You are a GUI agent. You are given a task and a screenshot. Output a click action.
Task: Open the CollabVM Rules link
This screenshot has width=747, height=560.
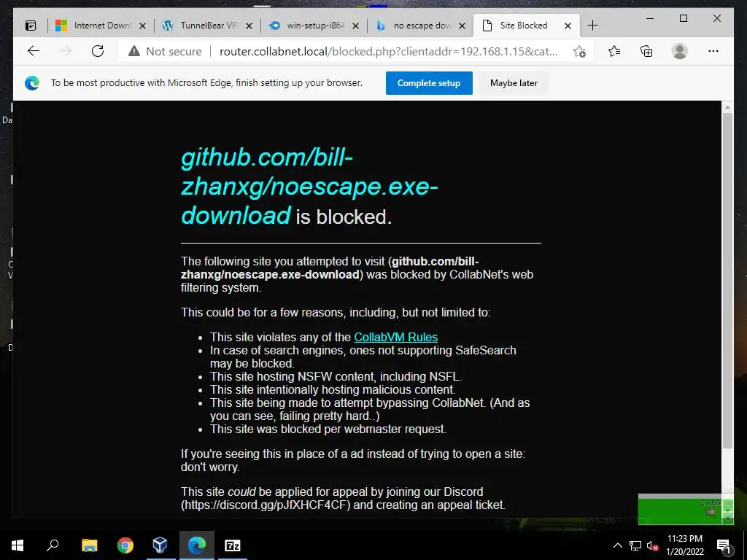(395, 337)
